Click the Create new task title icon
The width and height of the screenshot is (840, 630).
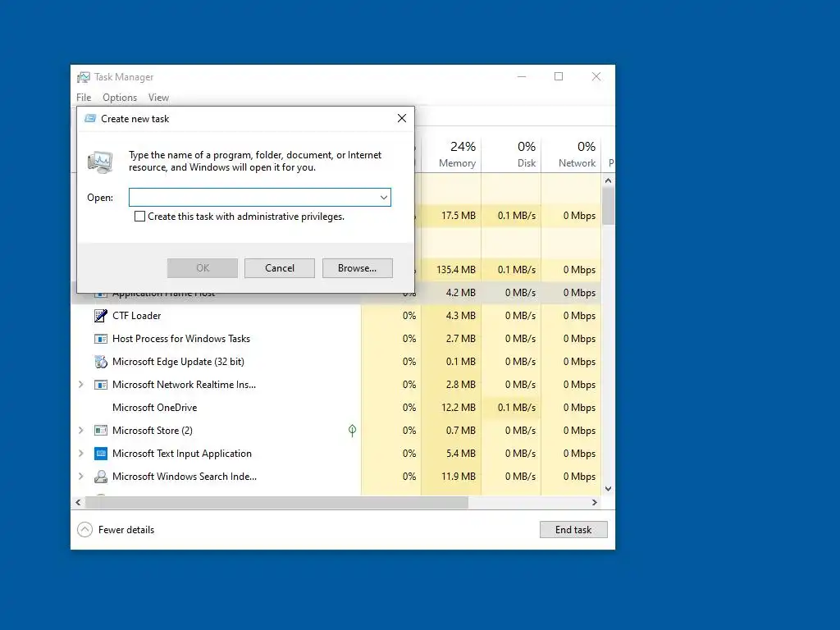point(90,118)
